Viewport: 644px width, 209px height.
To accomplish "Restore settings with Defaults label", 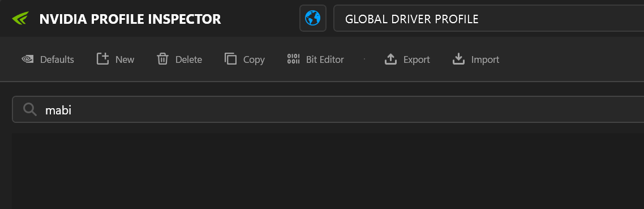I will coord(57,59).
